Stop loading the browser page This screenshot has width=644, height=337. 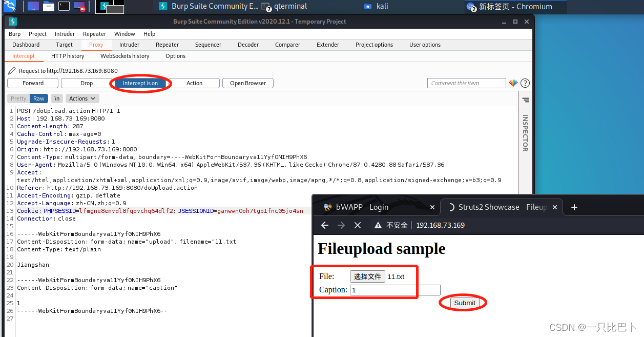(358, 225)
